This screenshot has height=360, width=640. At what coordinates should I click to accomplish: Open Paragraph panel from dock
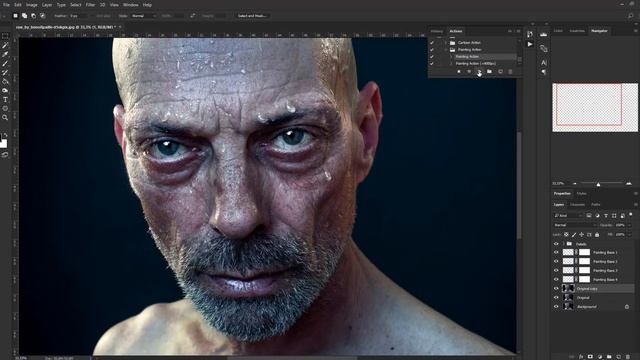(544, 72)
